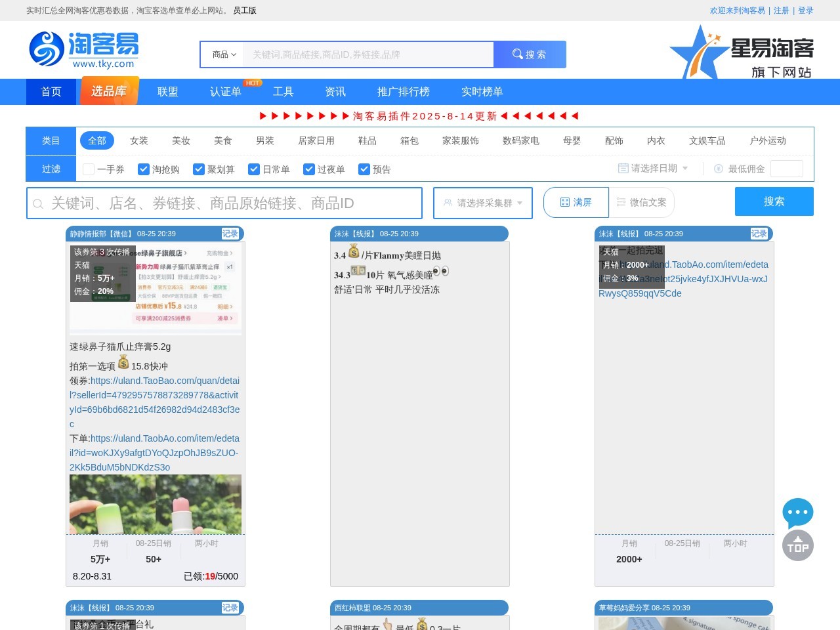The width and height of the screenshot is (840, 630).
Task: Open the 请选择日期 date picker
Action: click(x=653, y=169)
